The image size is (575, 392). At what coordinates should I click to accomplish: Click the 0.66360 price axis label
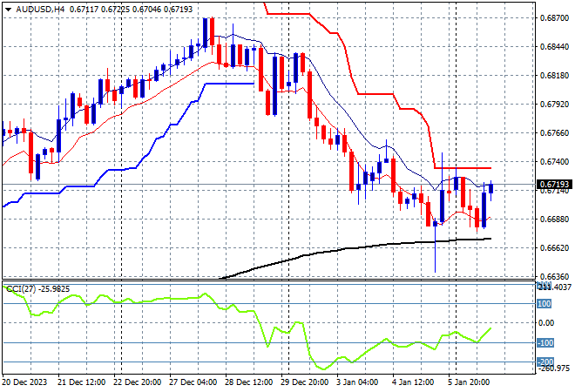click(555, 277)
